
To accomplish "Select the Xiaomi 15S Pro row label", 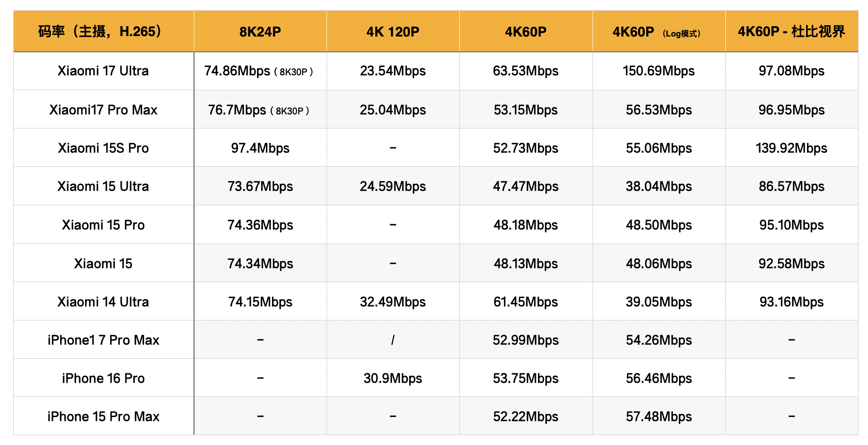I will click(x=104, y=148).
